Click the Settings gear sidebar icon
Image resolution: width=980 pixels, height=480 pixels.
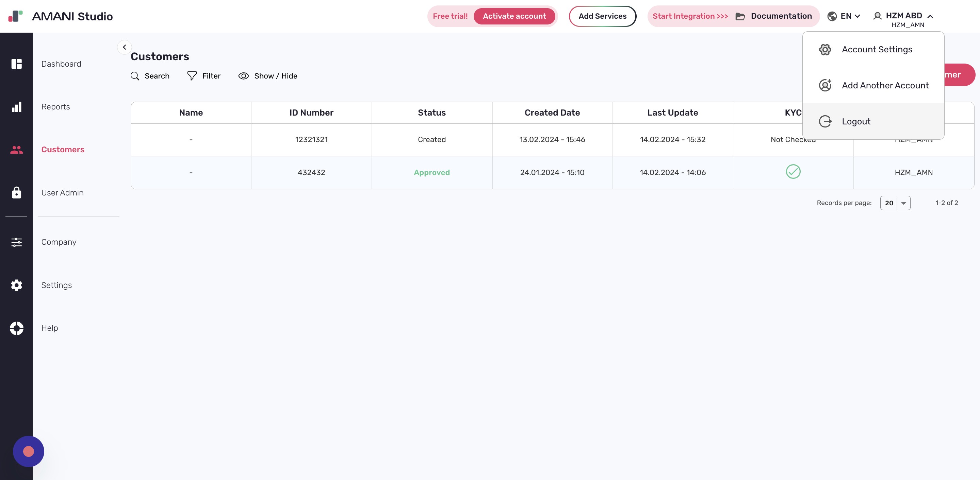pos(16,285)
